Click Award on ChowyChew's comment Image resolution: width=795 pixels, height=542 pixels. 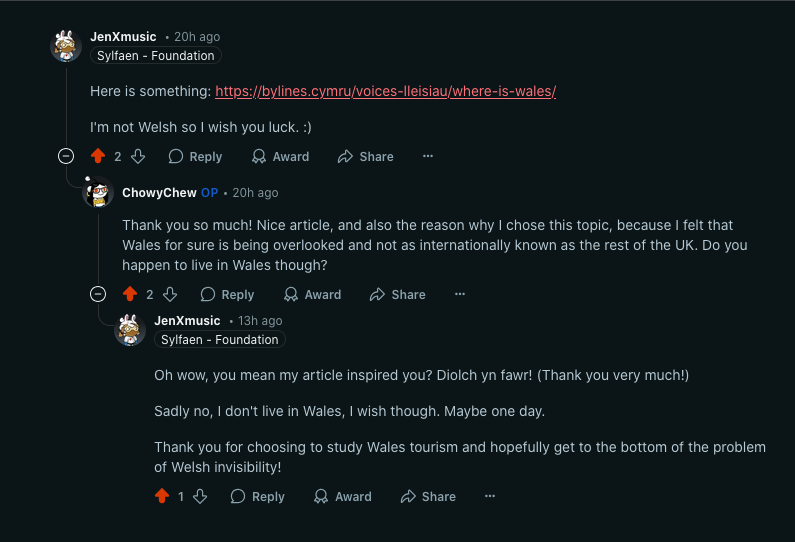312,294
